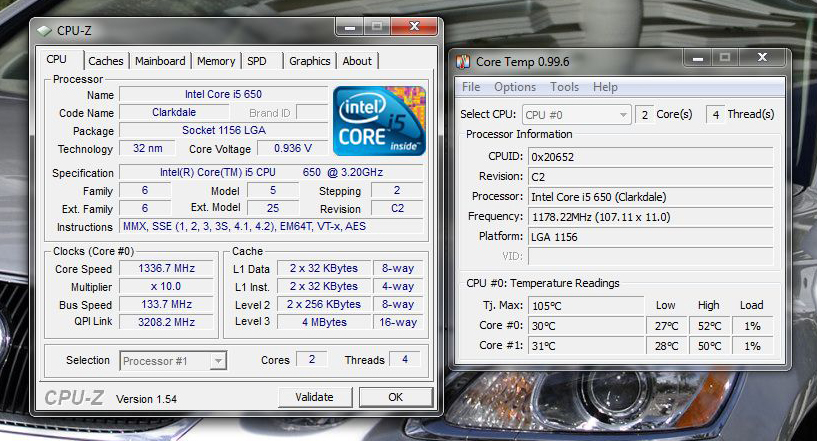Switch to the CPU tab in CPU-Z
Screen dimensions: 817x441
[57, 59]
